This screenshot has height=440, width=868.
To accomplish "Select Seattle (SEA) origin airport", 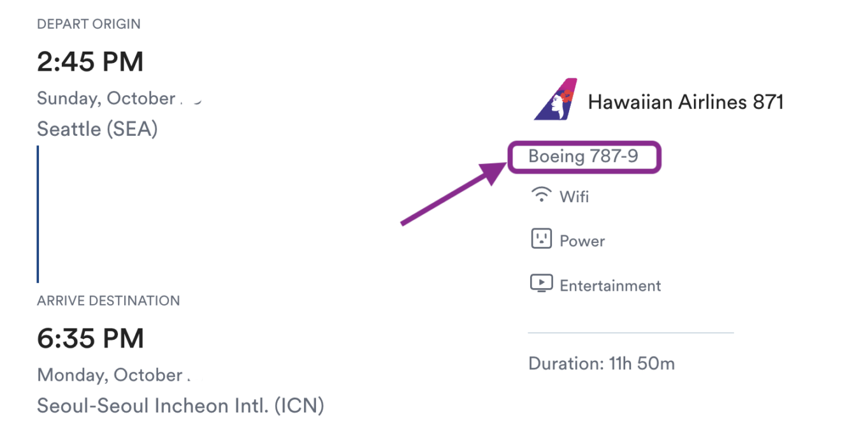I will 98,129.
